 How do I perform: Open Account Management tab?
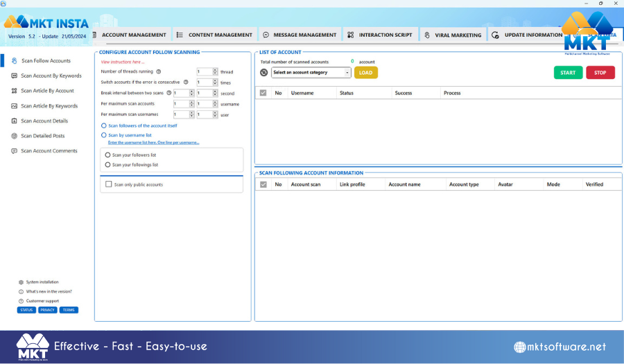132,35
